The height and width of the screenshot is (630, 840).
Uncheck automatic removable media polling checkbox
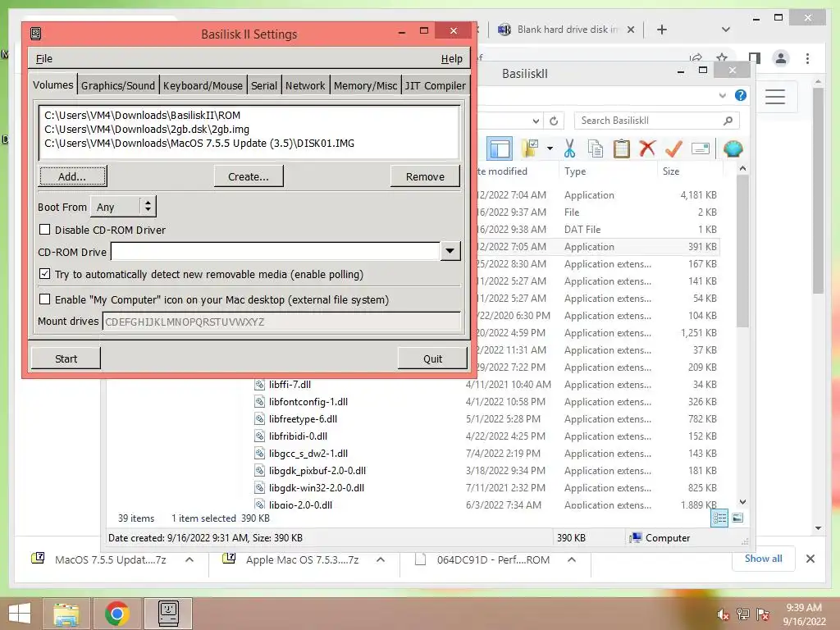tap(45, 274)
